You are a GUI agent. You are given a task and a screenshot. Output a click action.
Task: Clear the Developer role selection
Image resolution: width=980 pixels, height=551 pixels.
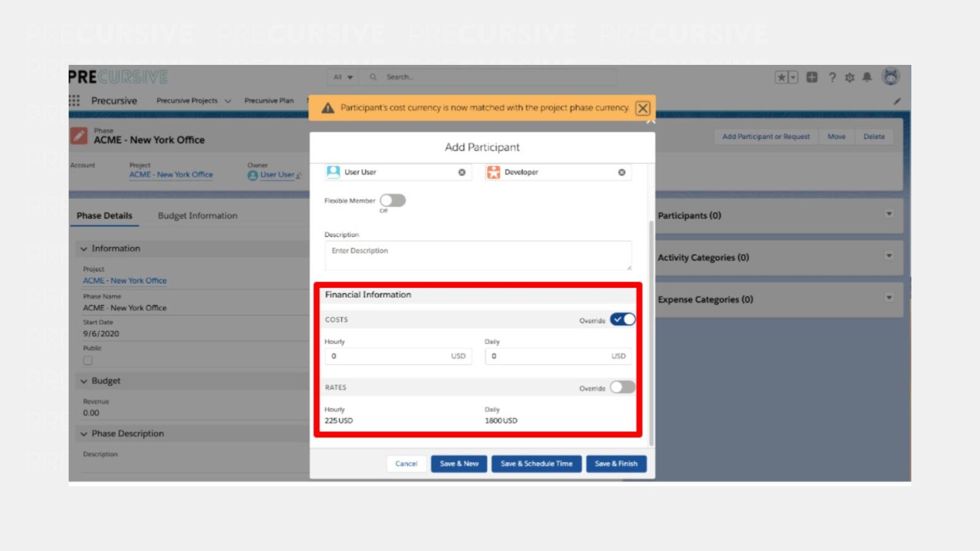[x=622, y=173]
